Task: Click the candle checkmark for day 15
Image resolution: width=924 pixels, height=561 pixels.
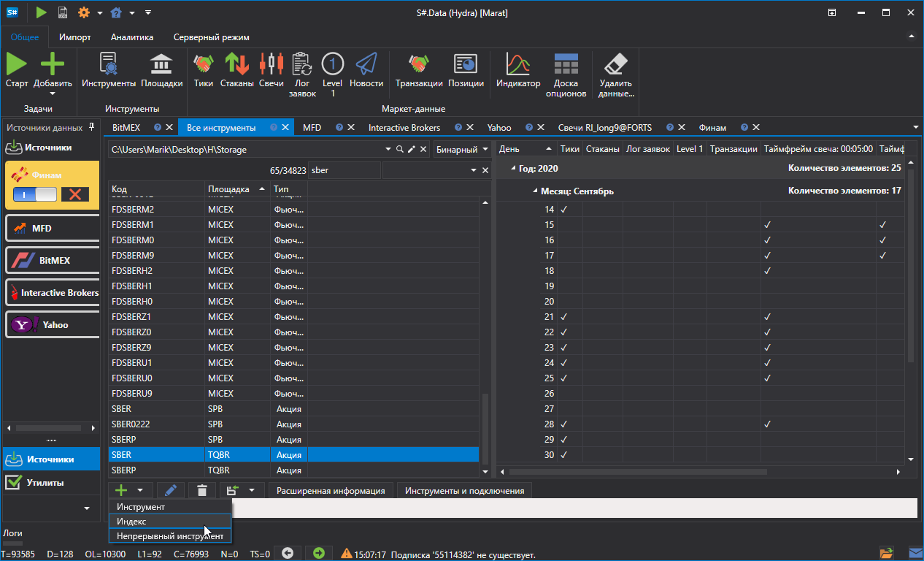Action: [x=767, y=225]
